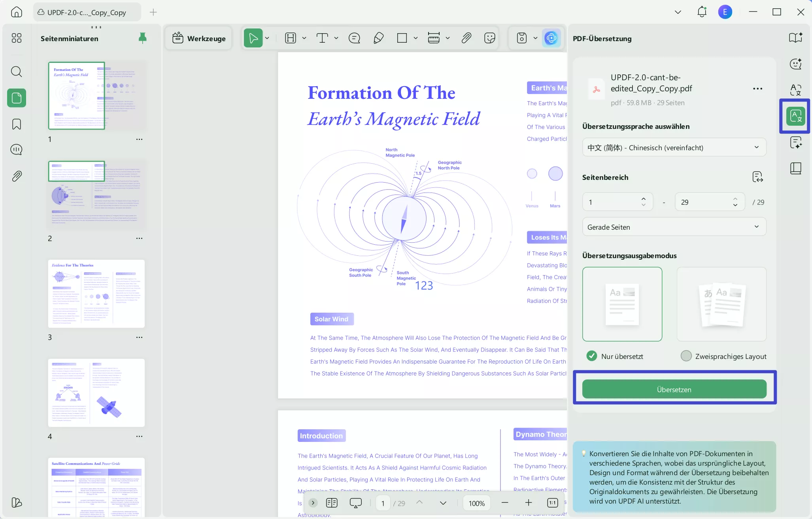
Task: Select the pencil drawing tool
Action: pos(378,38)
